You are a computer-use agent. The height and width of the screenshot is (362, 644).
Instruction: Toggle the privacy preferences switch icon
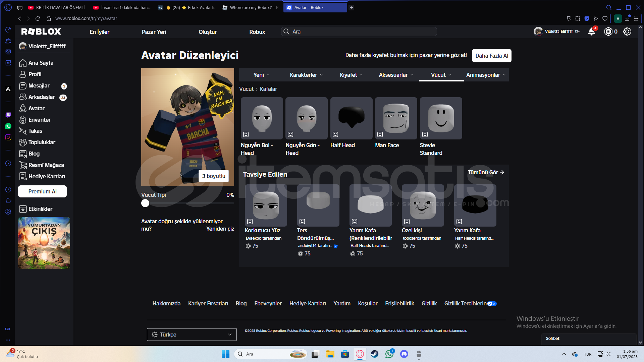click(492, 304)
